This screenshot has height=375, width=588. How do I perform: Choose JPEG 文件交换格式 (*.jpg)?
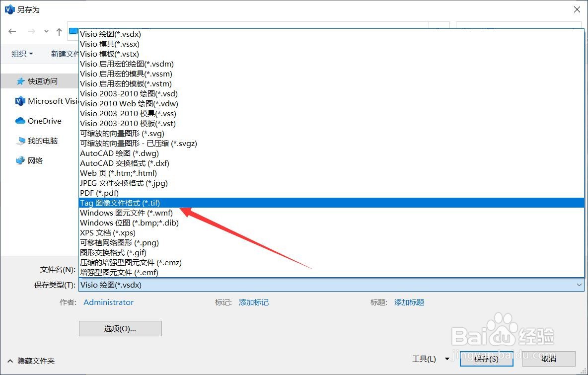[332, 183]
